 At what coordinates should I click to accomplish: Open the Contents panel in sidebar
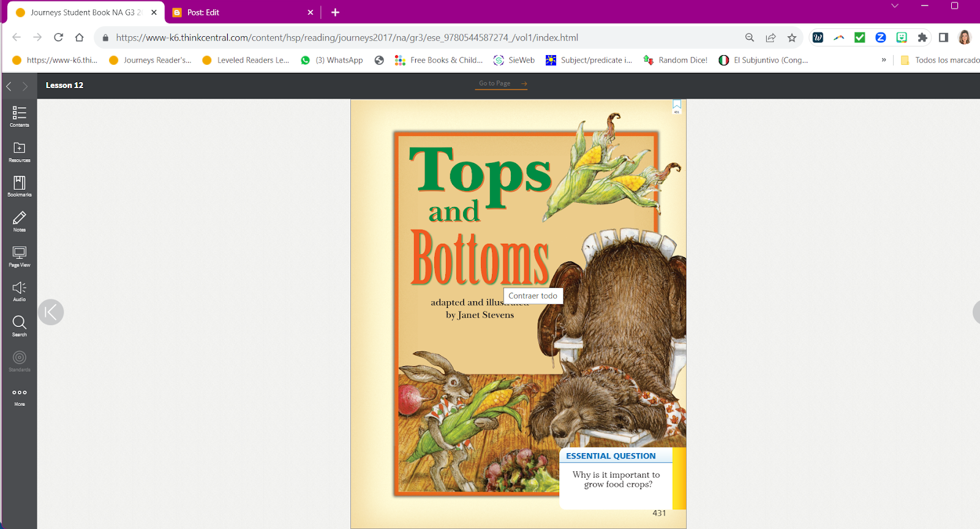[x=19, y=116]
